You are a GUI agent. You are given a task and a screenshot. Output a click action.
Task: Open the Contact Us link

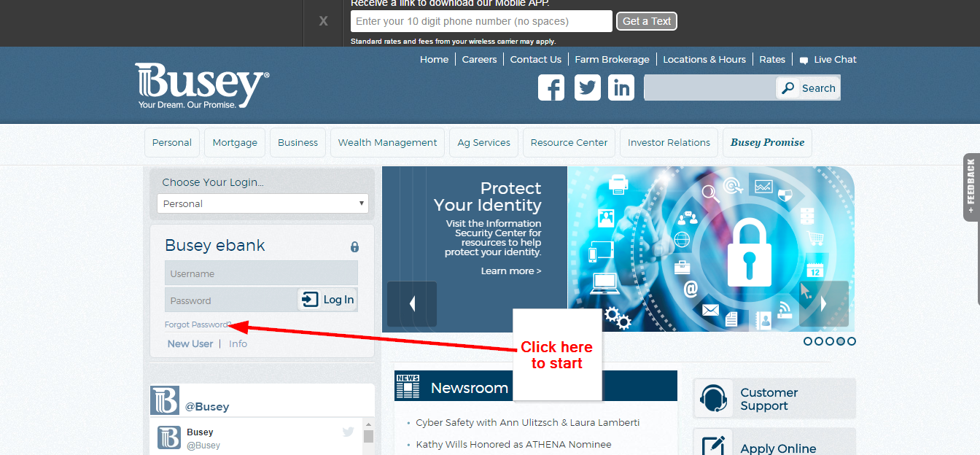coord(536,60)
